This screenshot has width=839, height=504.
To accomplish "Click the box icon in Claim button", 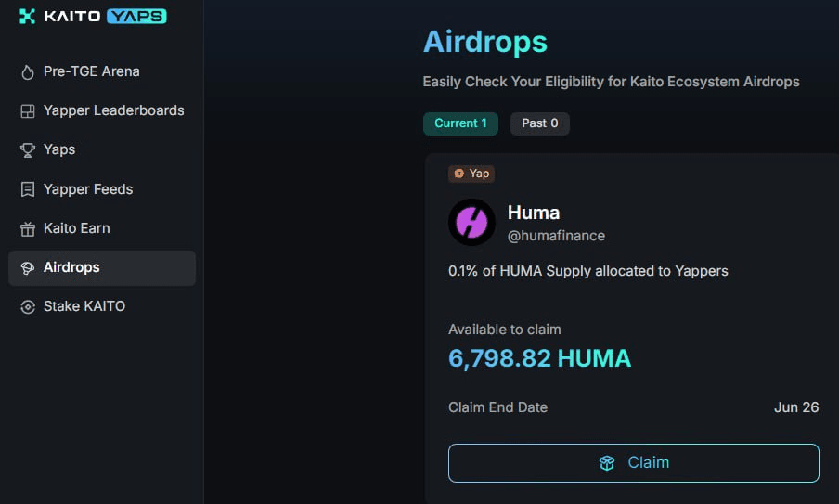I will (x=607, y=463).
